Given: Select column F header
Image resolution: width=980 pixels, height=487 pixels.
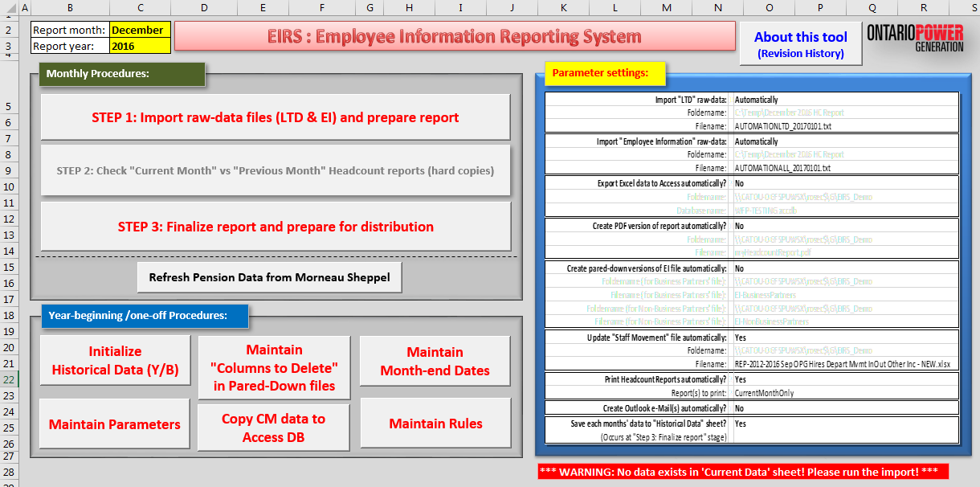Looking at the screenshot, I should 321,7.
